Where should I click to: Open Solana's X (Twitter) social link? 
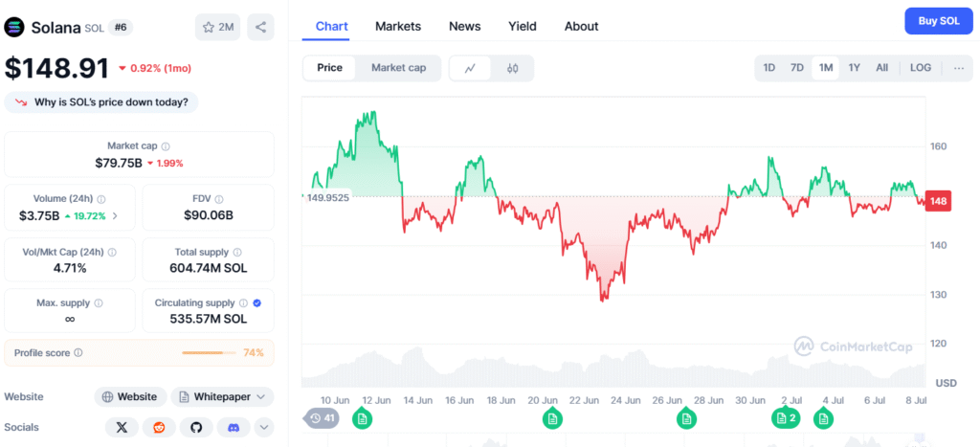coord(122,427)
